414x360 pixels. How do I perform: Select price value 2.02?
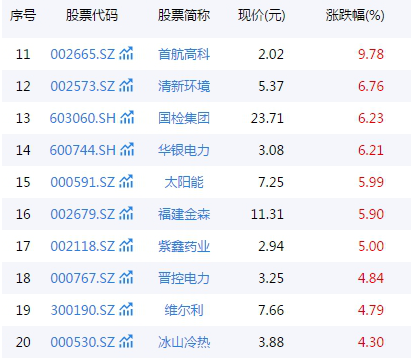(271, 54)
